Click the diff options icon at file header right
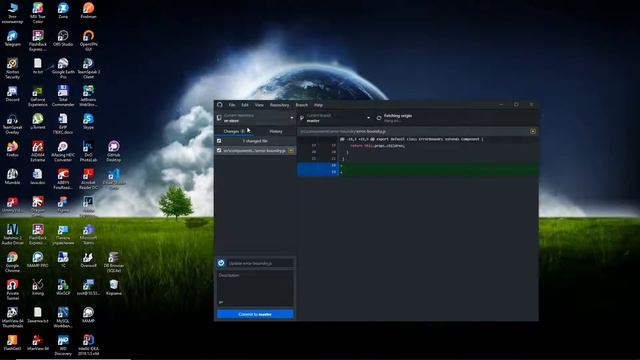 [x=533, y=131]
